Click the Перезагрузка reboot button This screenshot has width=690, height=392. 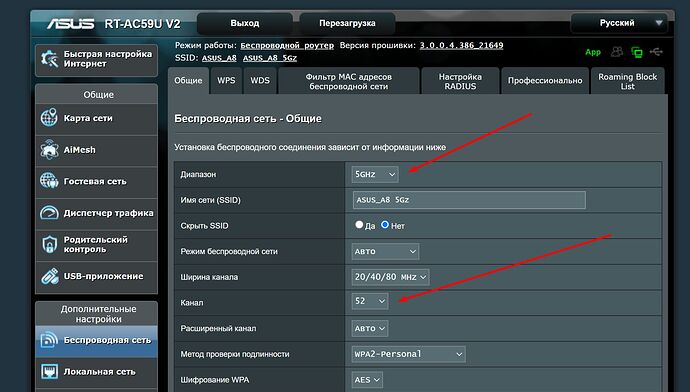point(347,23)
